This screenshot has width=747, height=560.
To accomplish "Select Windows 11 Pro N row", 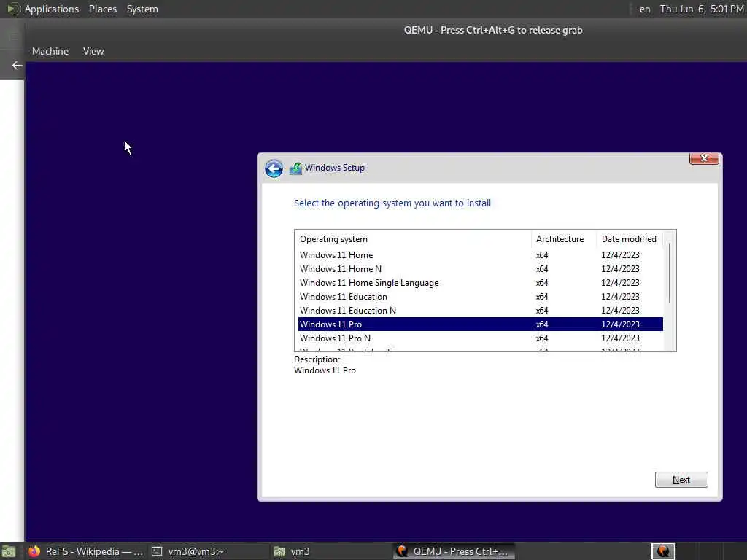I will point(480,338).
